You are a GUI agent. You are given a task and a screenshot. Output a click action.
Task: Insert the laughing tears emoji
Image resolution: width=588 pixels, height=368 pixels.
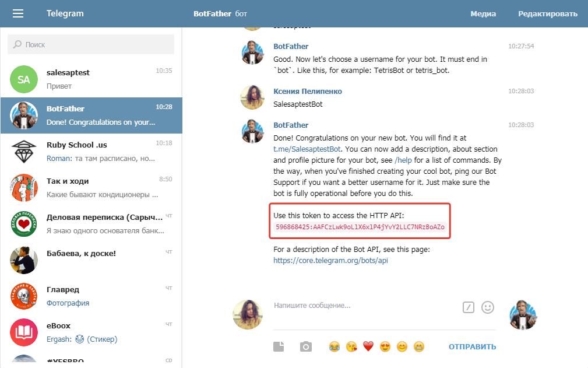point(334,347)
